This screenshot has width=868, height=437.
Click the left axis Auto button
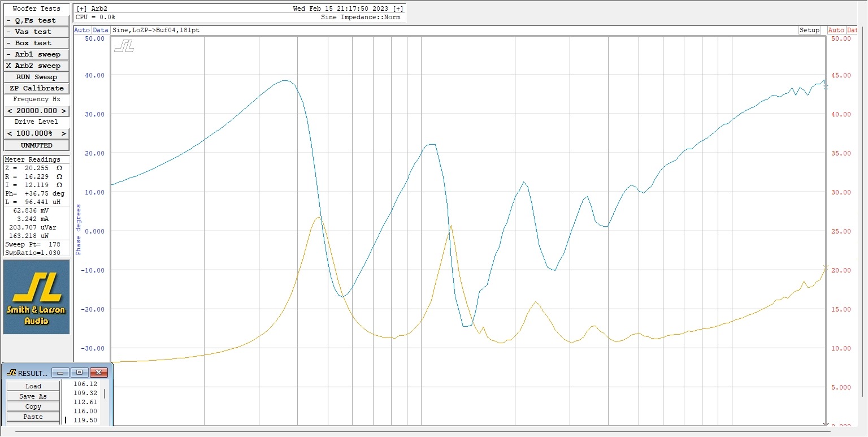pyautogui.click(x=82, y=30)
